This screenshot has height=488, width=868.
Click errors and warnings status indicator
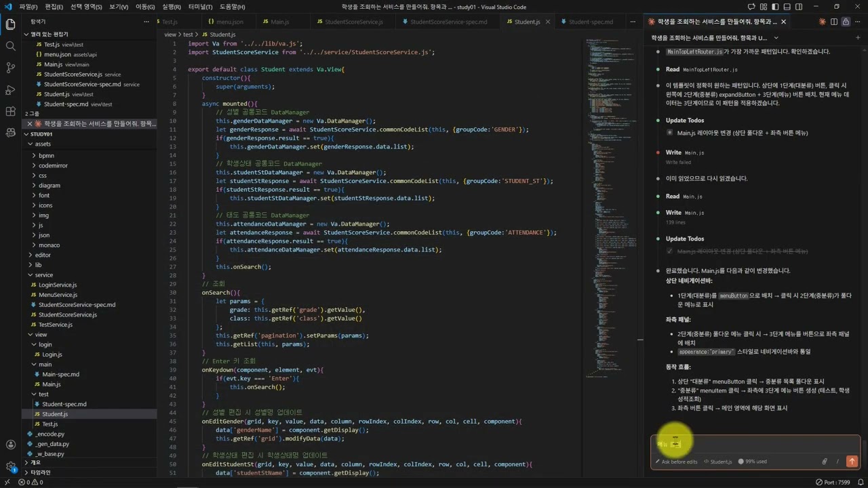pos(31,483)
